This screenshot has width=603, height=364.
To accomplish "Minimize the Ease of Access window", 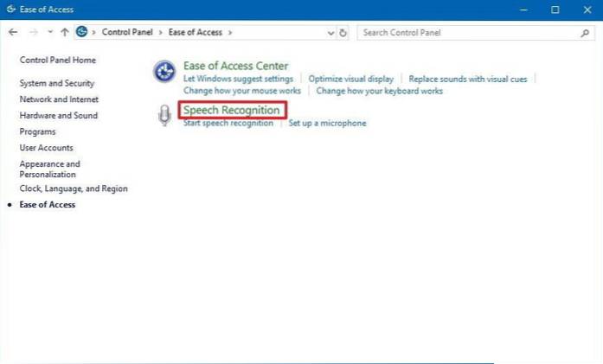I will [x=523, y=10].
